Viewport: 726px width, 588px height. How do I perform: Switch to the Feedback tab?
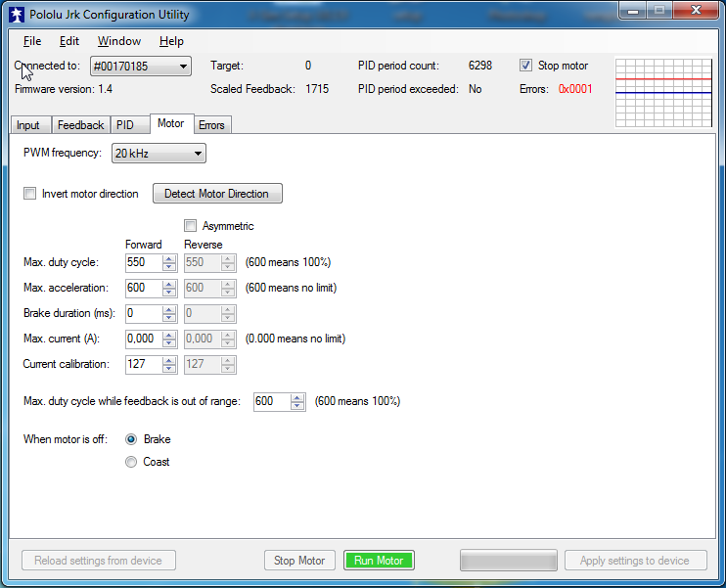point(80,125)
